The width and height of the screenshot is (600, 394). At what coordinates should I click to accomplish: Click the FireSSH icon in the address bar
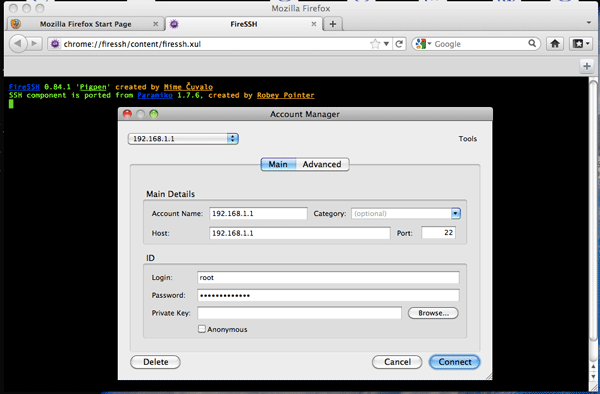tap(55, 44)
